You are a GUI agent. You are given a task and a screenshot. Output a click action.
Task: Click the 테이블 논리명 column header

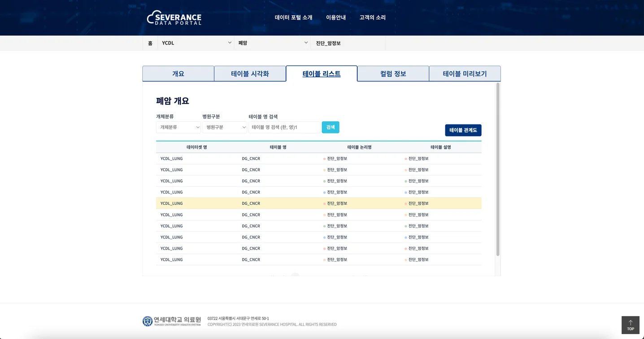359,147
